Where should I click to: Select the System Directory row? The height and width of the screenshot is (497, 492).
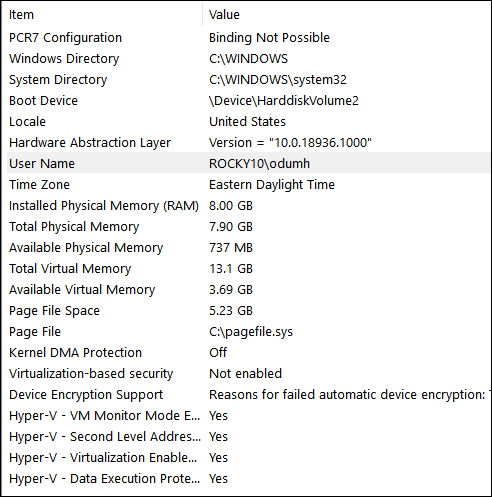pyautogui.click(x=248, y=80)
